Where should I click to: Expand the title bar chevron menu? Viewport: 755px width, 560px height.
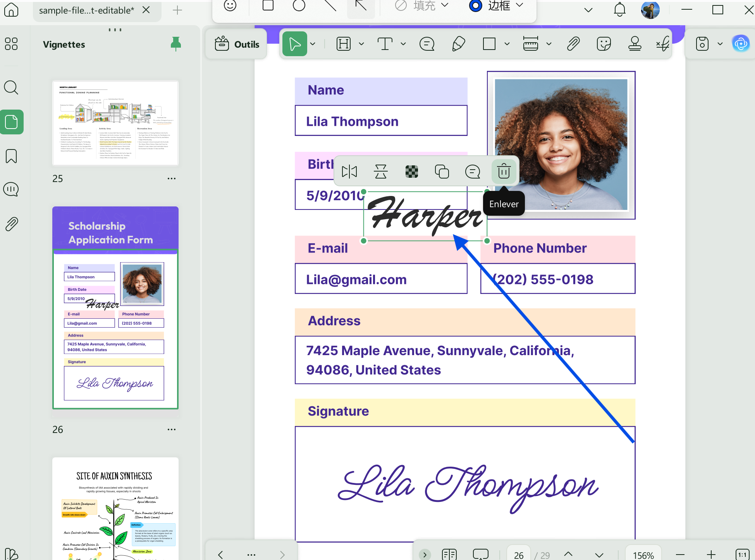tap(588, 10)
